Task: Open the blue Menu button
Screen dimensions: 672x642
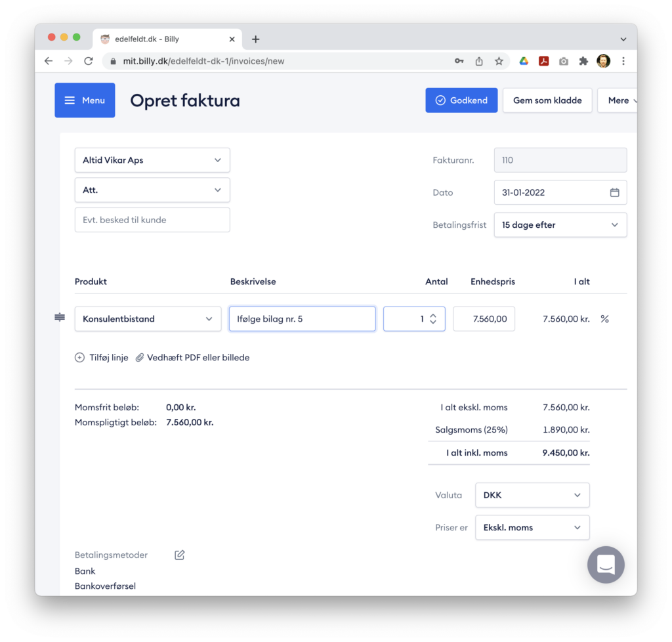Action: tap(85, 100)
